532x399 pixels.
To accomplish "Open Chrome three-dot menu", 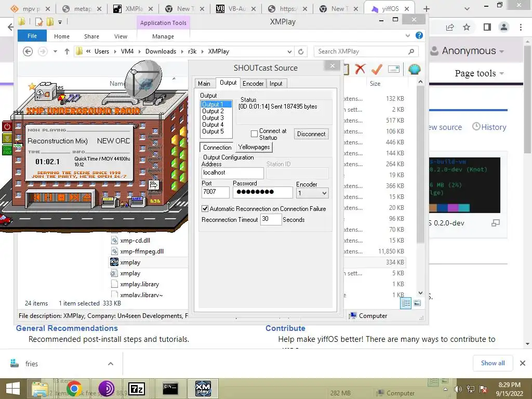I will pyautogui.click(x=521, y=27).
